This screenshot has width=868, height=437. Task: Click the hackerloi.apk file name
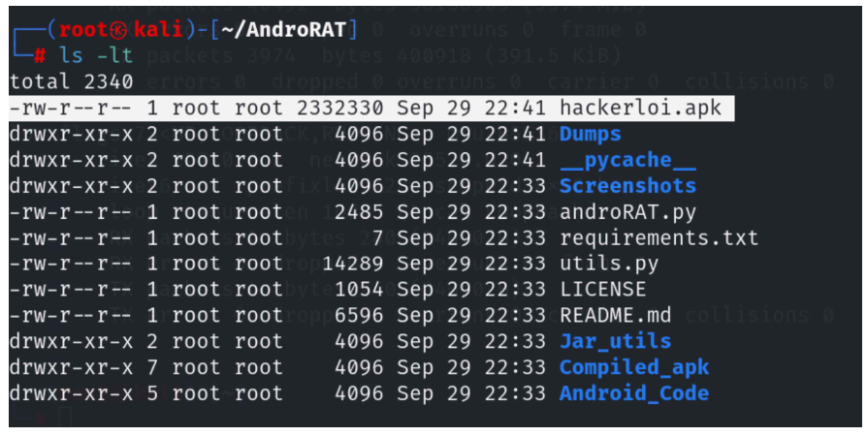(640, 108)
